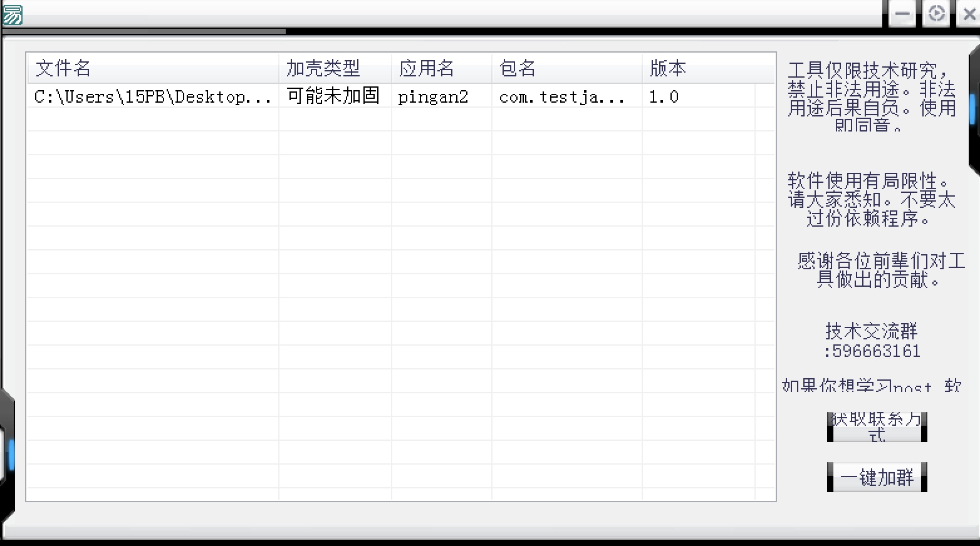This screenshot has width=980, height=546.
Task: Click the 1.0 version cell
Action: 664,96
